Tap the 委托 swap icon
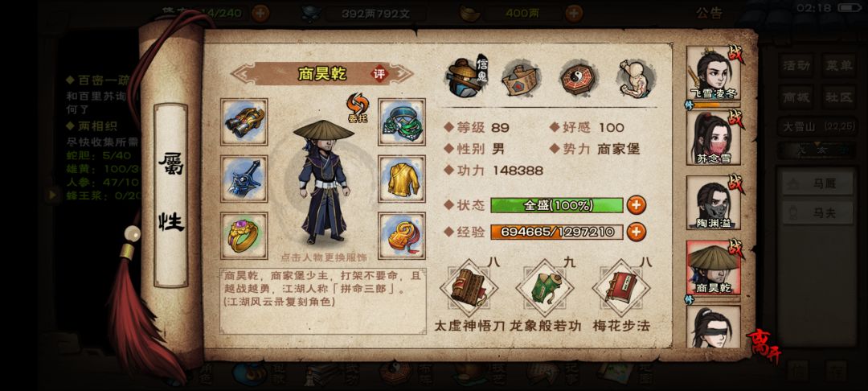 [x=358, y=108]
